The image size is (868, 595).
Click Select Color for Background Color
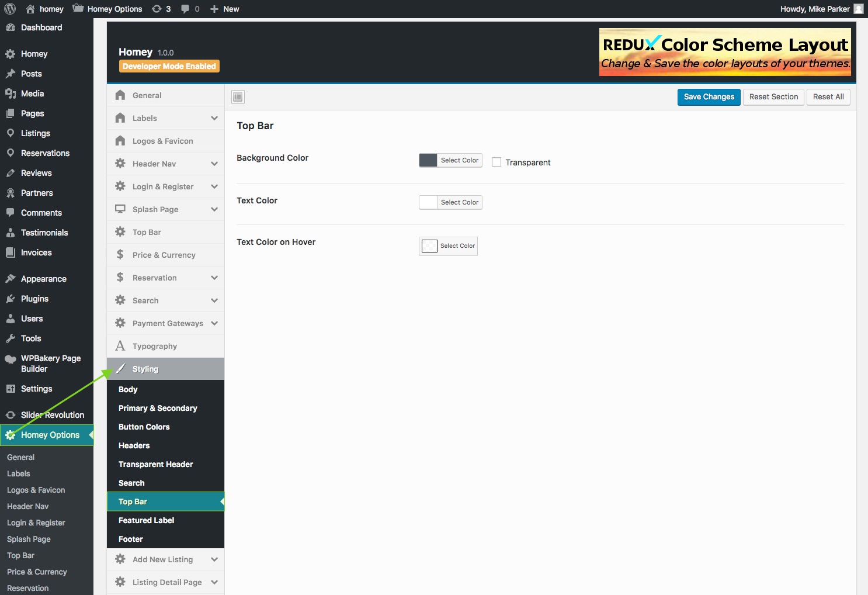pos(460,160)
